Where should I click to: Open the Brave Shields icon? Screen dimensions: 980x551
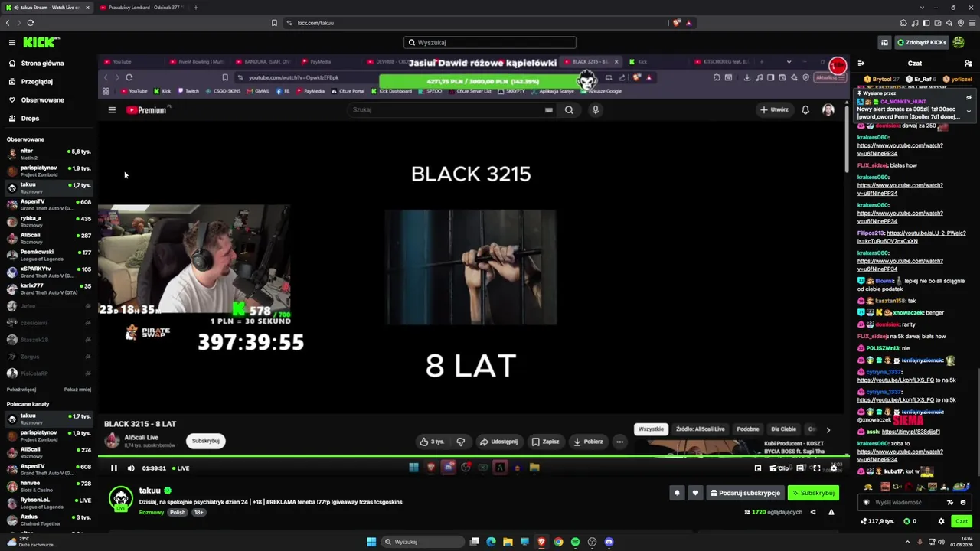(677, 23)
